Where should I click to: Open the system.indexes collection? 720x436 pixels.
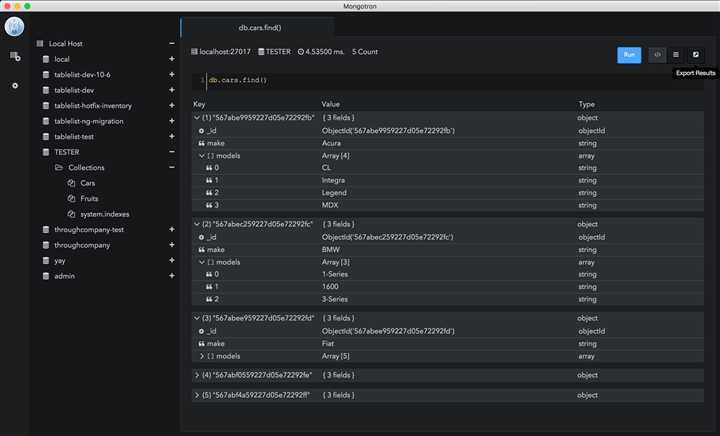(105, 214)
